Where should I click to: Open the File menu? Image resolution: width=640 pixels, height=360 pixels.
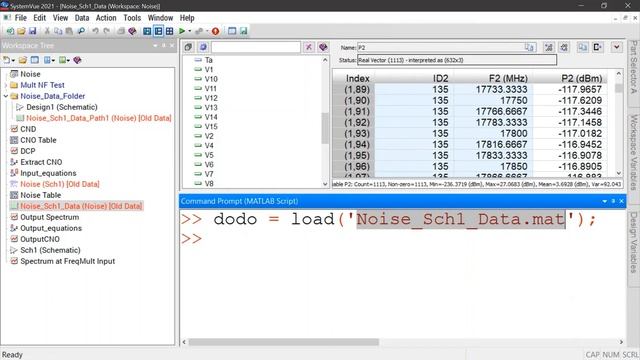pyautogui.click(x=20, y=18)
